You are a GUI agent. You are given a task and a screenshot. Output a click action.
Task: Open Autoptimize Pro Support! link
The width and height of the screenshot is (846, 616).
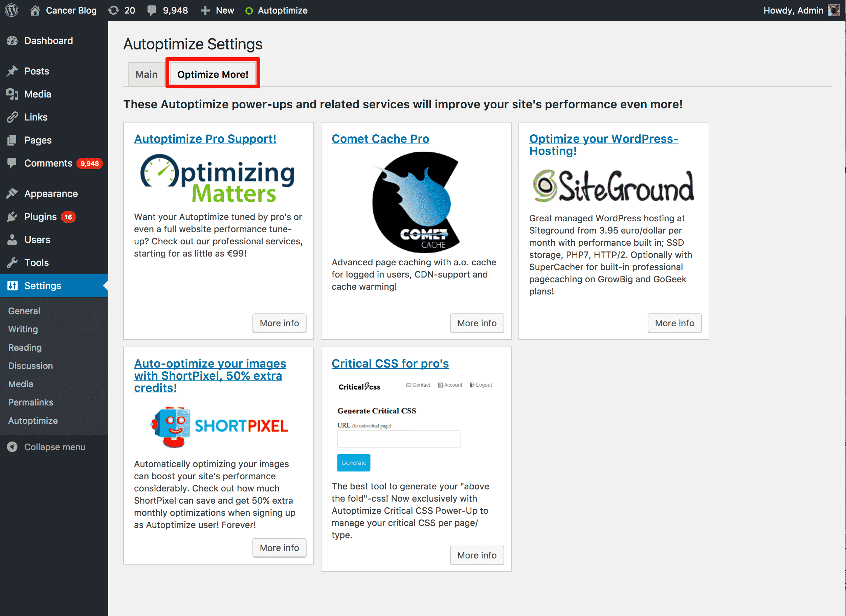[205, 139]
